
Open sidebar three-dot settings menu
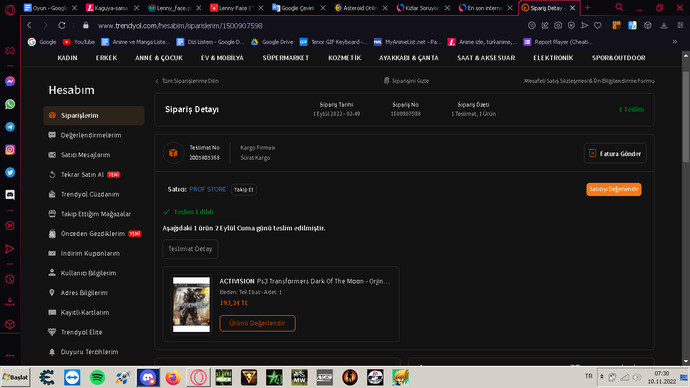pos(10,355)
